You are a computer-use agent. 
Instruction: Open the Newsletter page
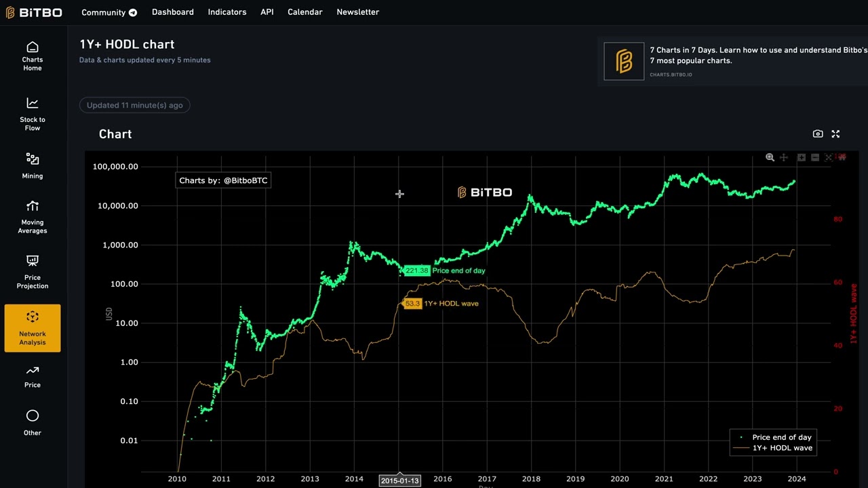tap(358, 12)
